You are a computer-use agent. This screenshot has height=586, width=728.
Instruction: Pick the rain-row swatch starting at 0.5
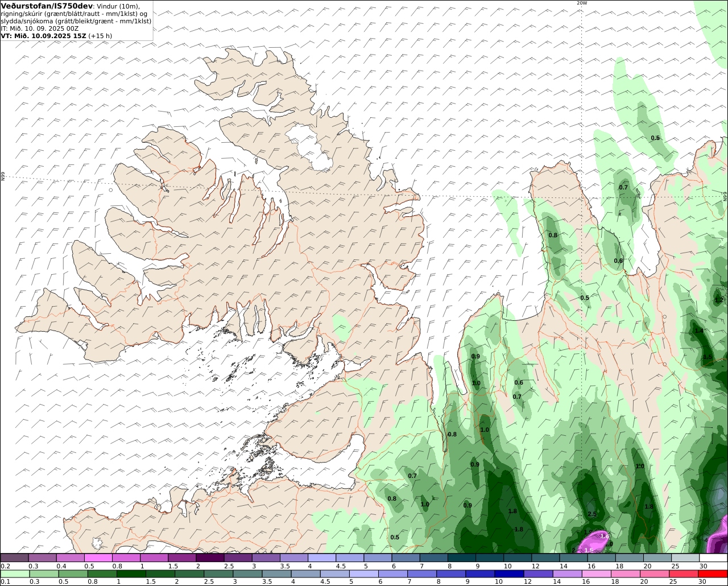coord(73,573)
